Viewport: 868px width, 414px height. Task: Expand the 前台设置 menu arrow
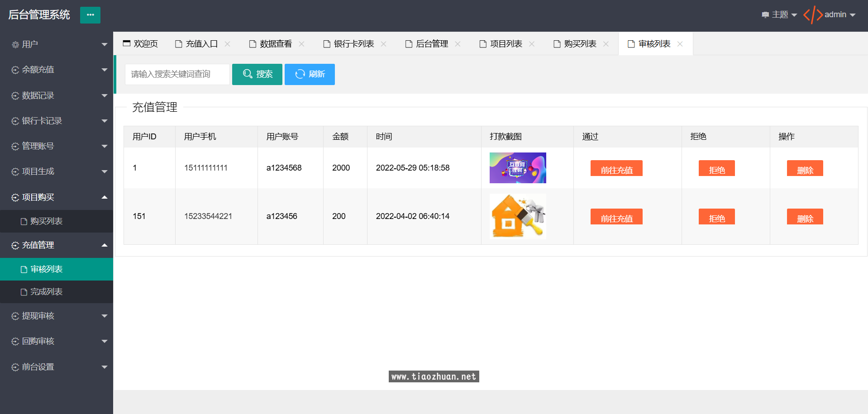point(105,367)
